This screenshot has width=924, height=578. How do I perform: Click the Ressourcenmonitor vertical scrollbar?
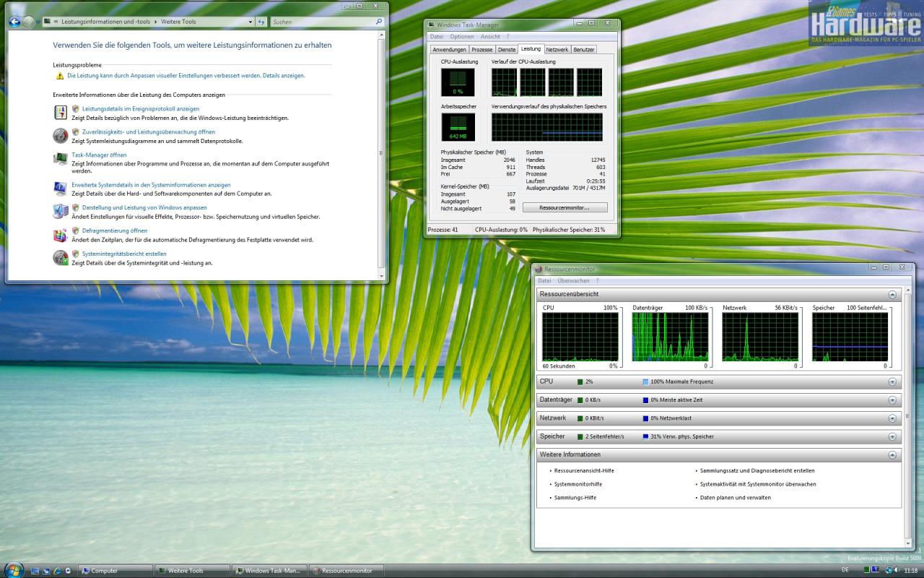click(909, 418)
